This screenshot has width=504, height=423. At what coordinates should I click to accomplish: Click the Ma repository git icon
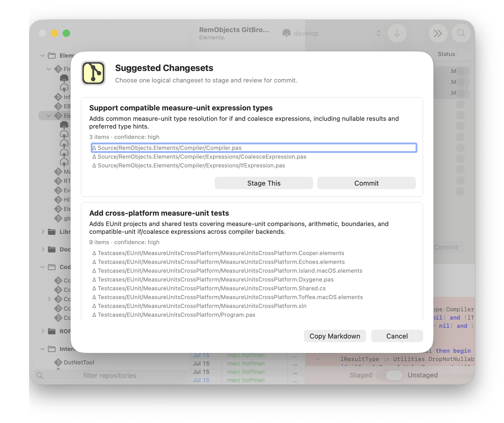pyautogui.click(x=58, y=172)
